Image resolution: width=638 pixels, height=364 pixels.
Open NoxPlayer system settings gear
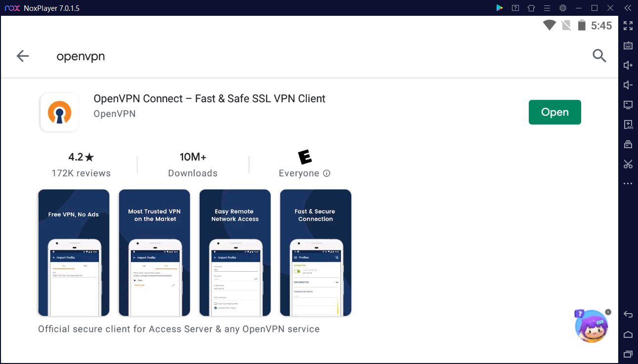[563, 8]
